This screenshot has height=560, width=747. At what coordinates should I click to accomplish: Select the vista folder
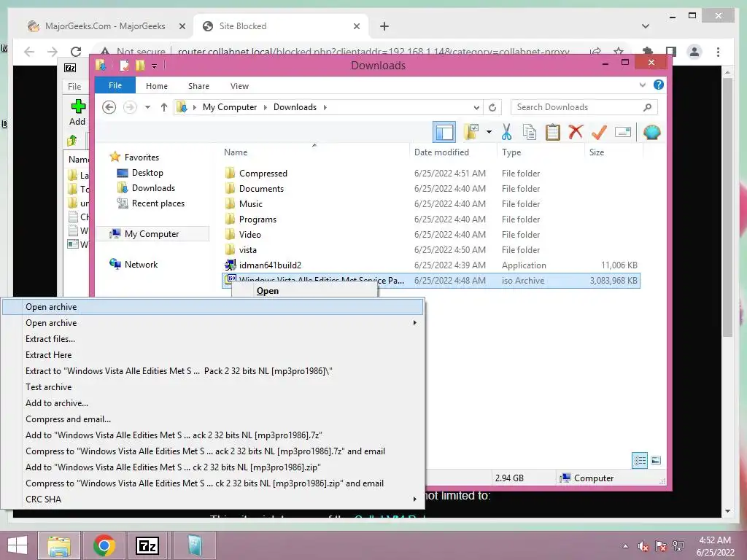coord(247,249)
